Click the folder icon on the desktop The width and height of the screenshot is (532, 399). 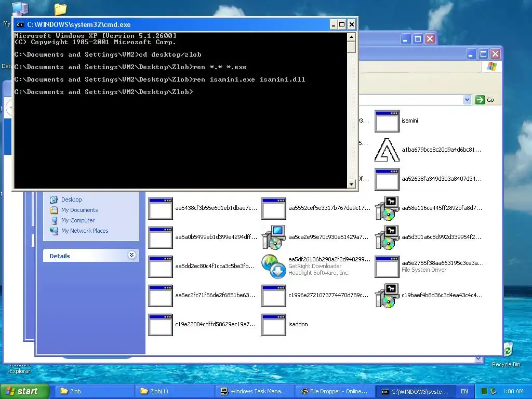click(x=60, y=9)
